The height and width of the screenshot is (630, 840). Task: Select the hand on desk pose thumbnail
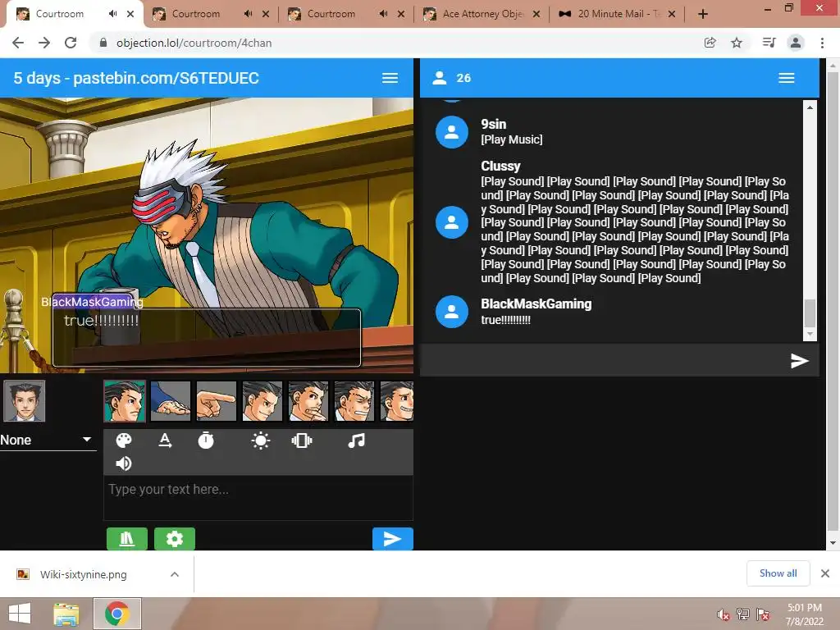(x=171, y=401)
